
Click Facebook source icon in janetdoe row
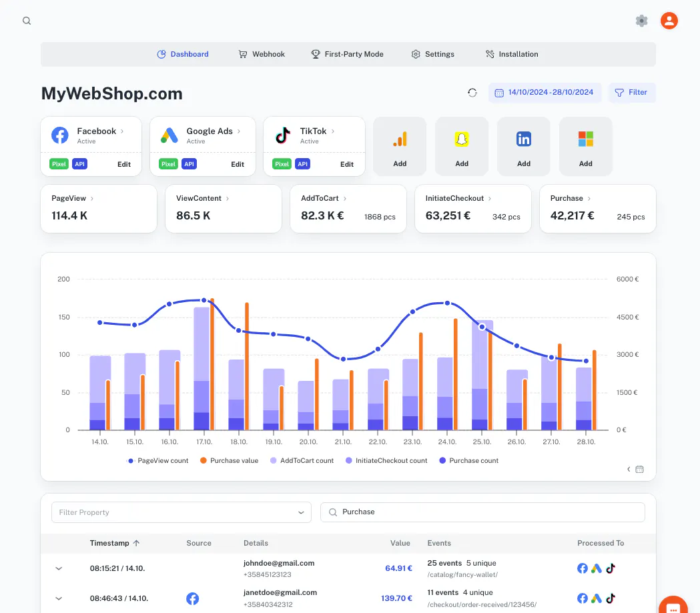(192, 598)
